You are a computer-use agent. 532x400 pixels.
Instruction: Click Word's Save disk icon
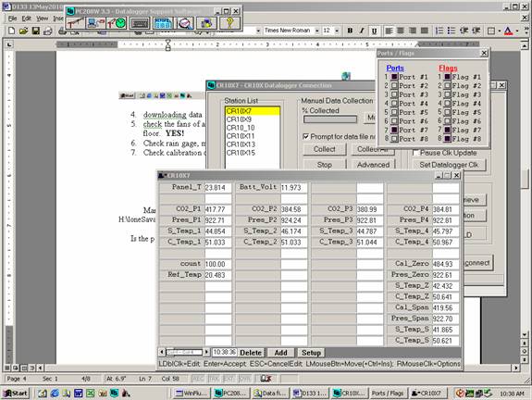35,31
